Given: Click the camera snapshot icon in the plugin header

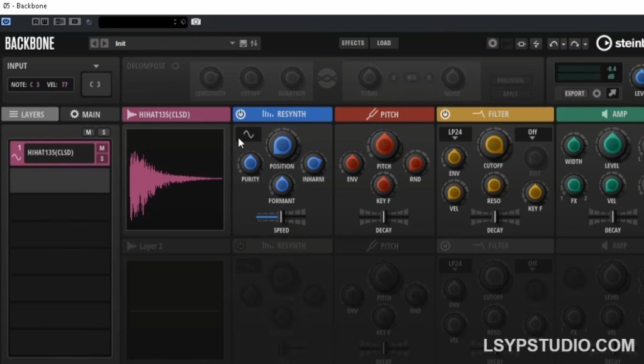Looking at the screenshot, I should click(196, 21).
